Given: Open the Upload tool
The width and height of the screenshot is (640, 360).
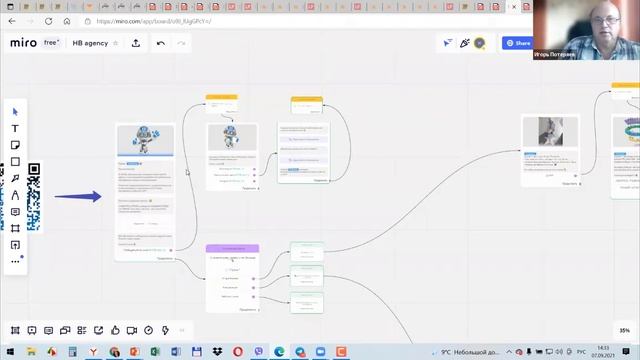Looking at the screenshot, I should 15,245.
